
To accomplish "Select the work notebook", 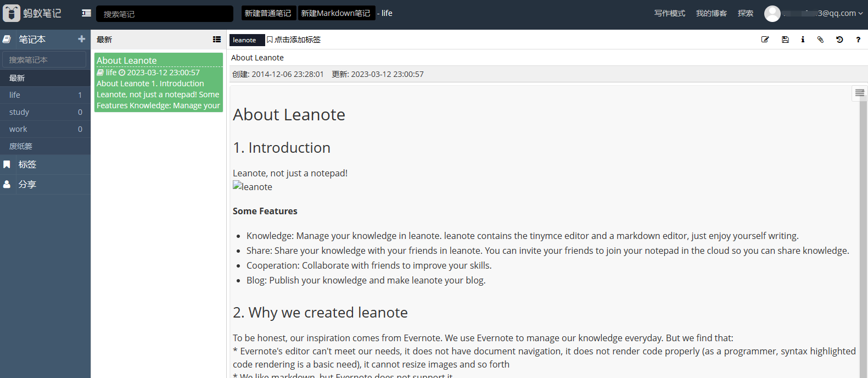I will [x=45, y=129].
